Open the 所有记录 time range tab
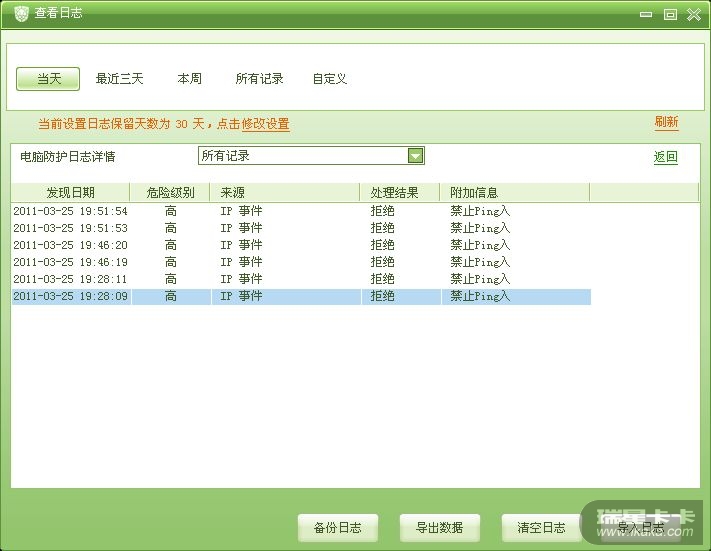711x551 pixels. click(x=259, y=78)
